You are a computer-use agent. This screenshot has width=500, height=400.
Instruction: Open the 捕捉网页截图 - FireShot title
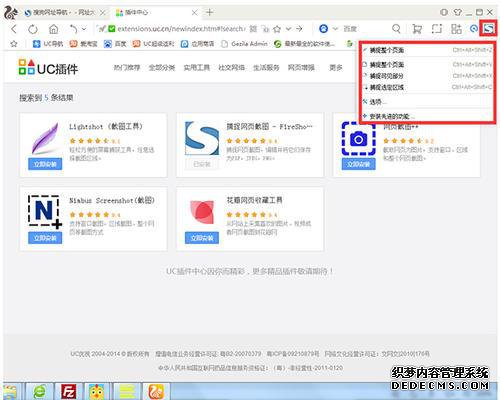point(269,127)
